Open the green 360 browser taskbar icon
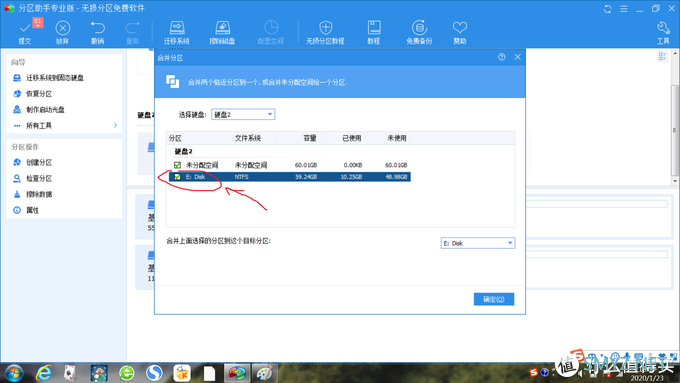This screenshot has width=680, height=383. click(x=127, y=373)
